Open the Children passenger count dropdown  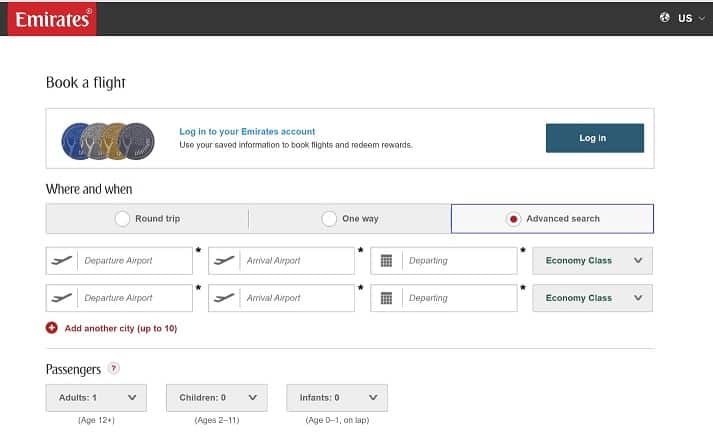click(x=217, y=398)
